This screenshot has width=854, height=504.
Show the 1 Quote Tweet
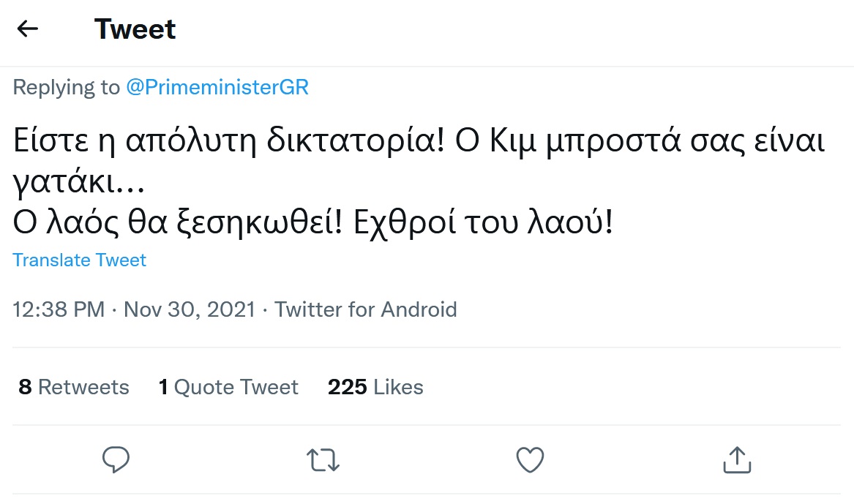pyautogui.click(x=228, y=387)
